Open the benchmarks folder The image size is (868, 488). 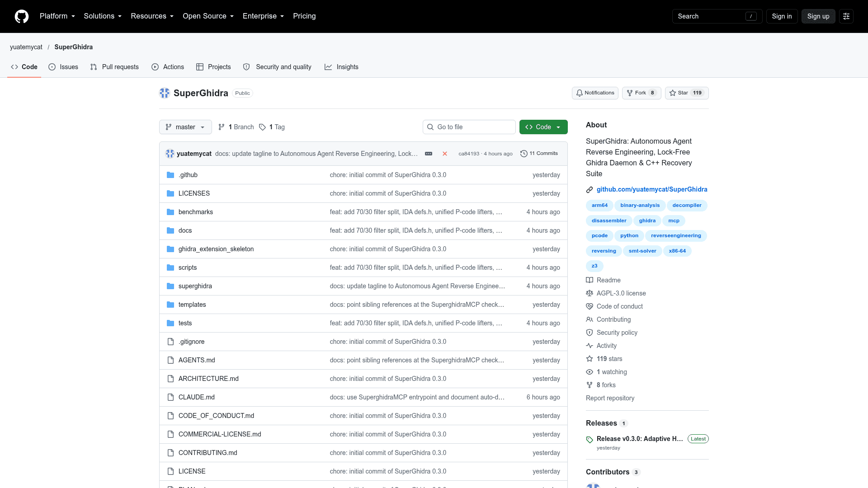196,212
